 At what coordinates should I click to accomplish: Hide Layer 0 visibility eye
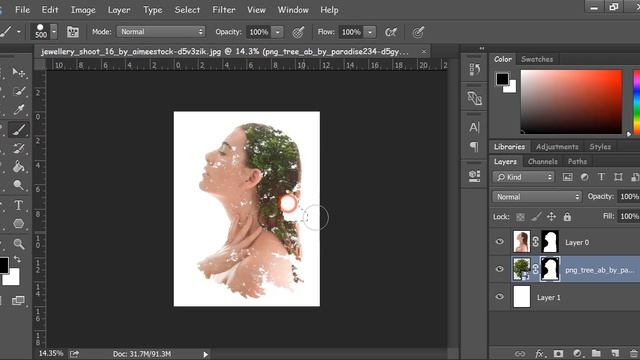(x=500, y=242)
